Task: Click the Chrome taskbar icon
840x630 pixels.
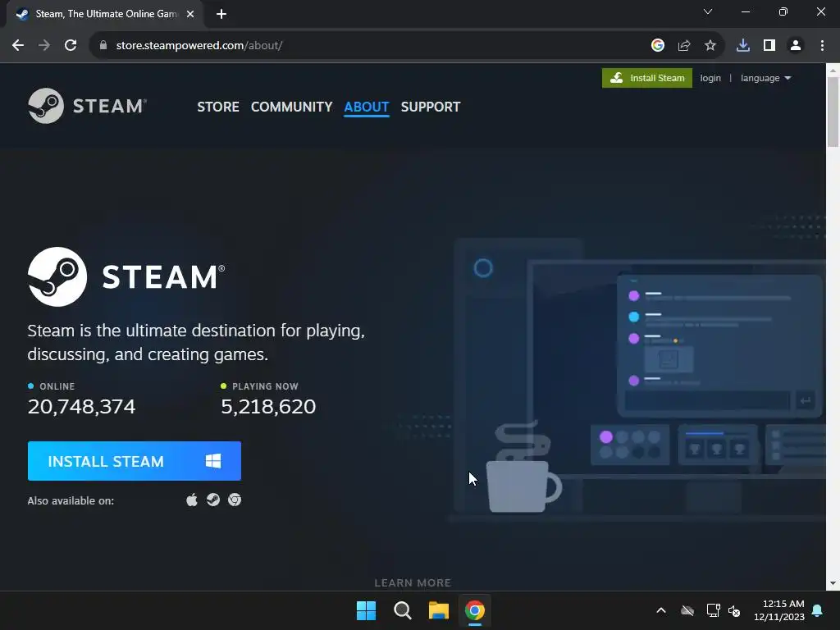Action: [x=475, y=610]
